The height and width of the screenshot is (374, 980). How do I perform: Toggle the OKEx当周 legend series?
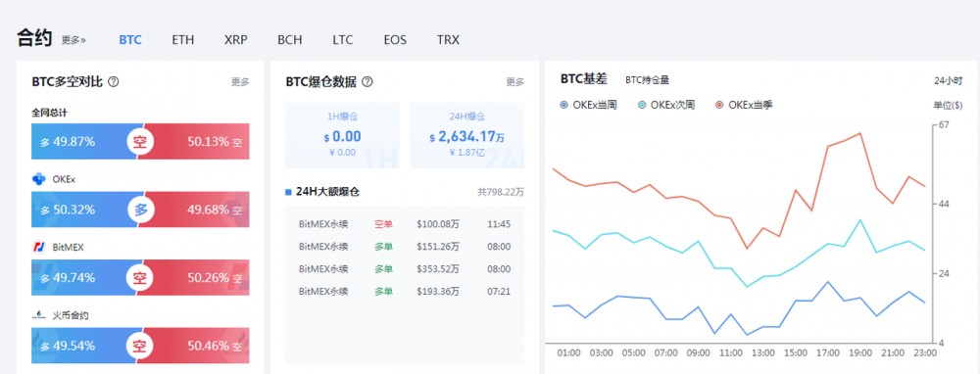point(588,105)
